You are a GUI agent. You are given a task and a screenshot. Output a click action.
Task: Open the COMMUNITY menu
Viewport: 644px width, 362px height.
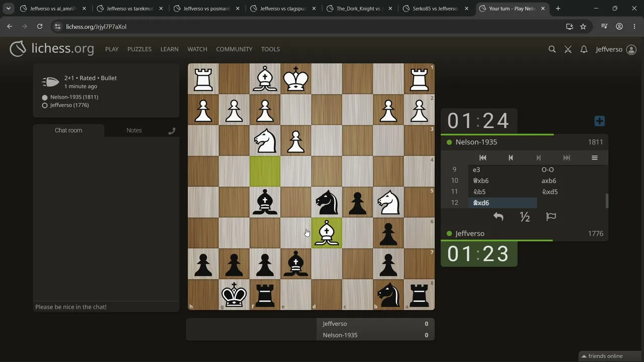point(234,49)
